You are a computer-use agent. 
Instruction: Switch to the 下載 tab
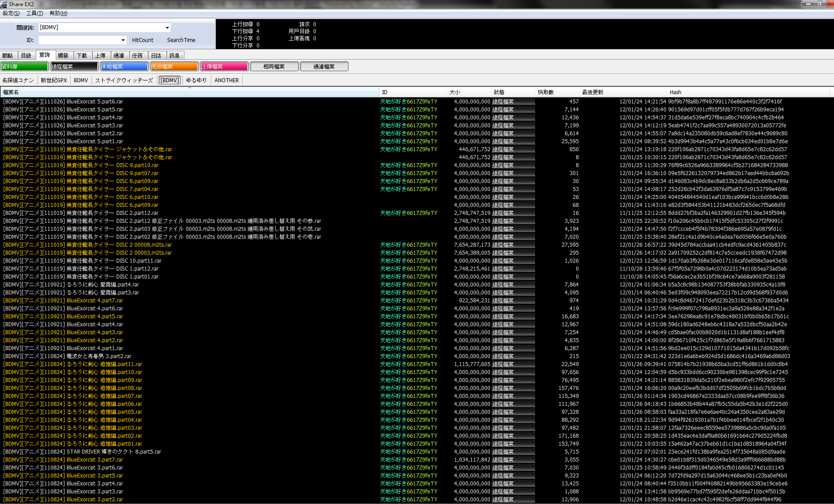point(82,56)
